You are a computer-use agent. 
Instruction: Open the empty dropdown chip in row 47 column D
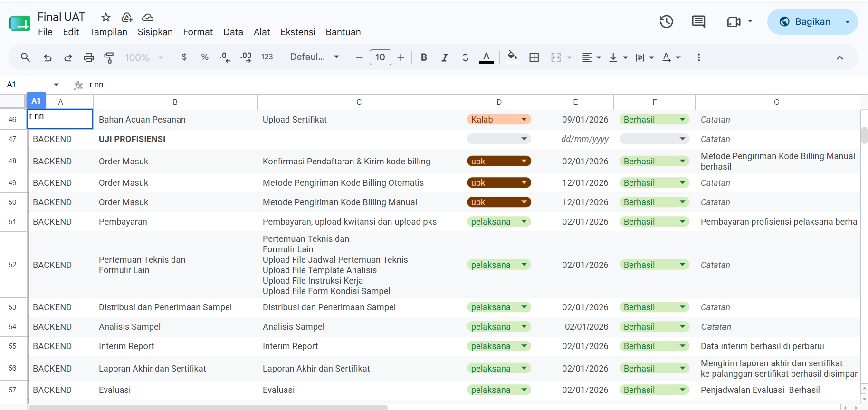[x=499, y=139]
